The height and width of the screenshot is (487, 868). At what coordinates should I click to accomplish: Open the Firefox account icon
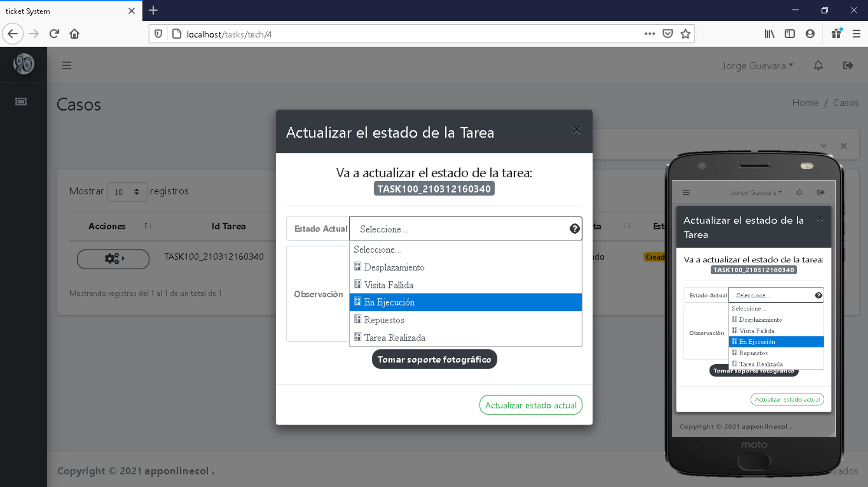(x=810, y=34)
